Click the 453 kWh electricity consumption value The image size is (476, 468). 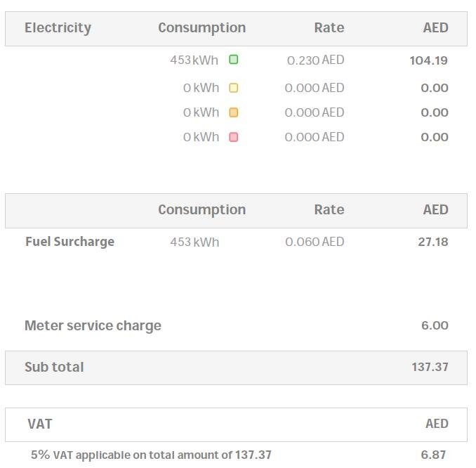pos(194,60)
